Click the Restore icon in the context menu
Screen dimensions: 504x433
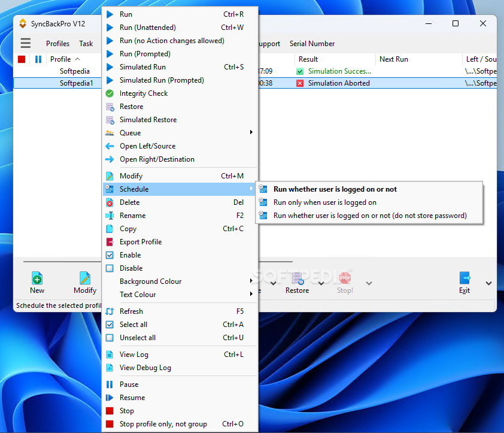110,107
